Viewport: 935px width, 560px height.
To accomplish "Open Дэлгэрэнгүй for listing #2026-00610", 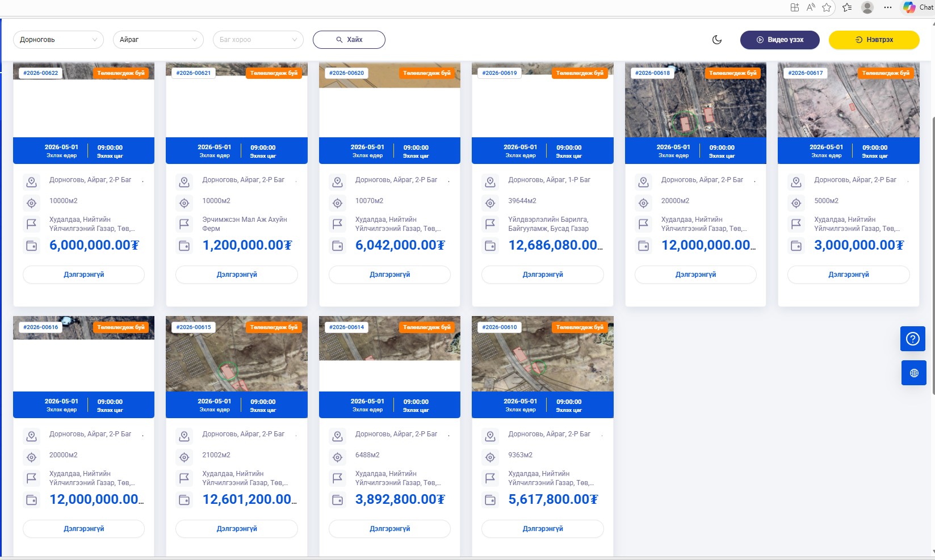I will (542, 529).
